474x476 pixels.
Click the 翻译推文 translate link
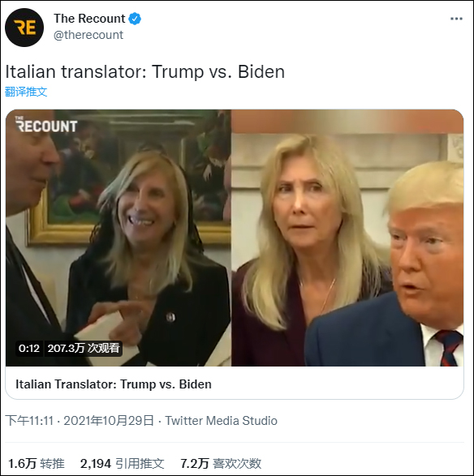26,92
